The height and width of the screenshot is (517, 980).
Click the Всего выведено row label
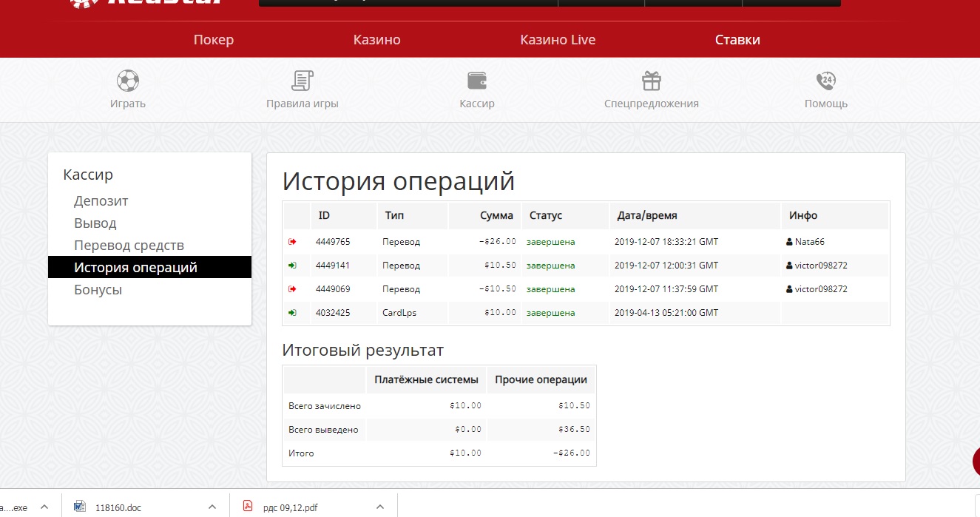pos(323,430)
